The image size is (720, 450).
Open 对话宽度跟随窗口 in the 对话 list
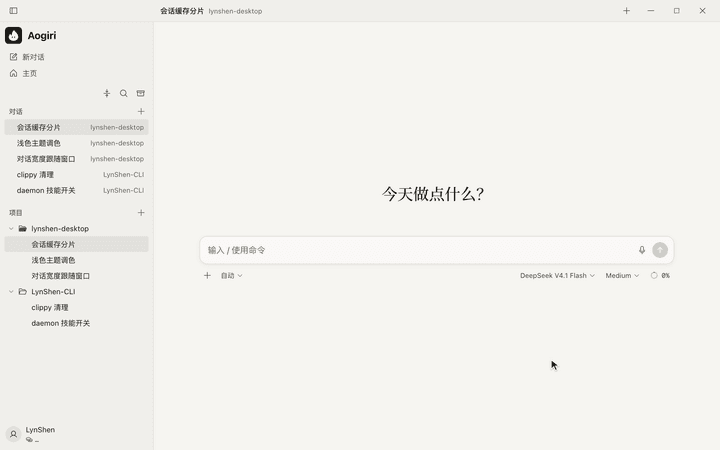[x=77, y=159]
